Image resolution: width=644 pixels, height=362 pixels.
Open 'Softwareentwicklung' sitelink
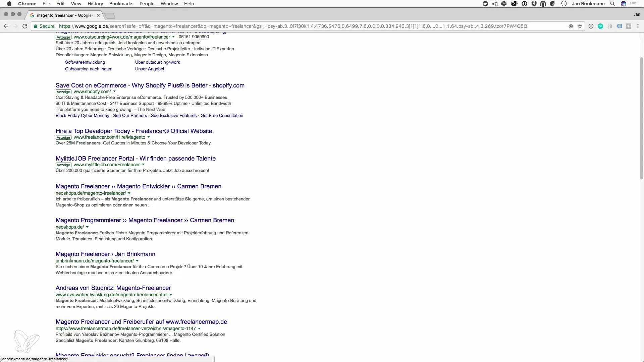[85, 62]
